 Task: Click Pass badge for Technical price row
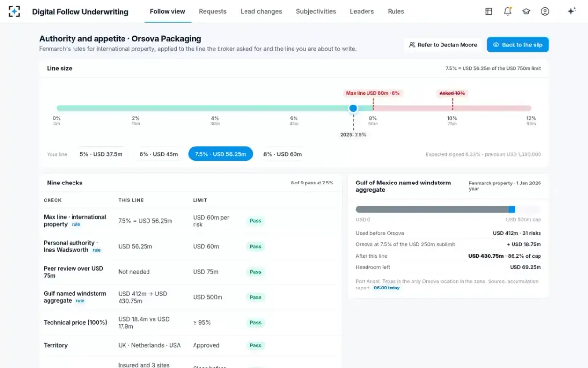click(x=255, y=323)
